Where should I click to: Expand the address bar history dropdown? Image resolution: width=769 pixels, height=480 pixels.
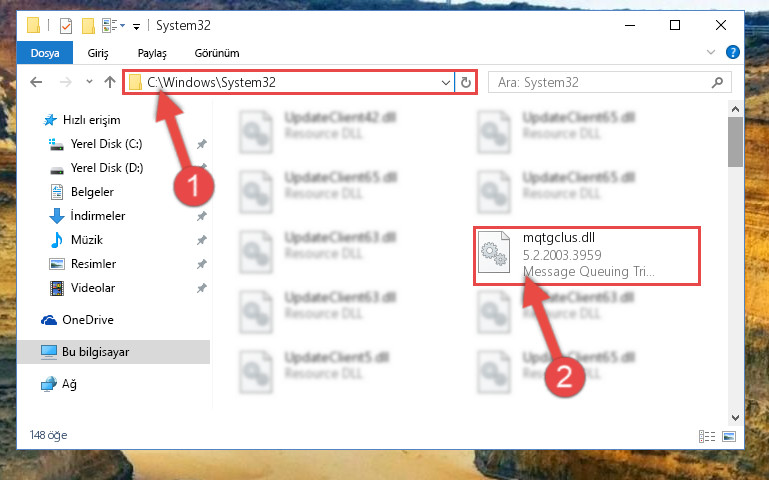[x=445, y=82]
